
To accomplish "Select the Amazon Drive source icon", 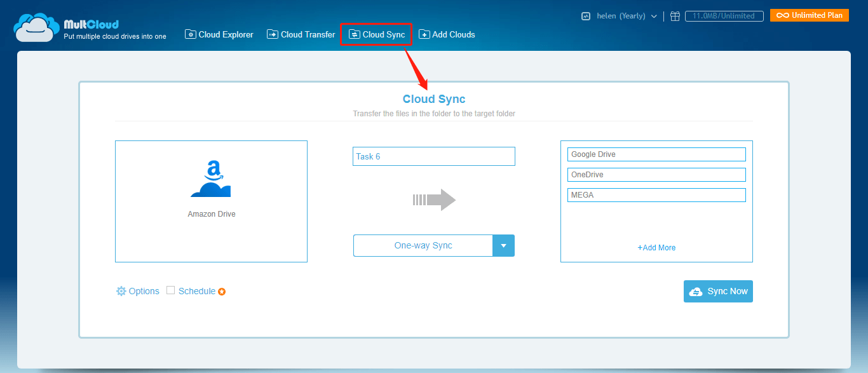I will click(211, 179).
